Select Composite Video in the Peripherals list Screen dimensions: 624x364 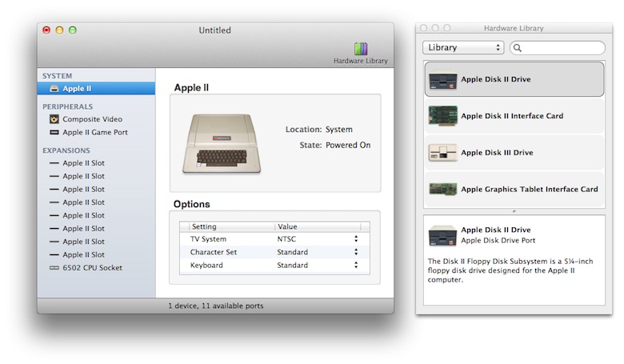[x=96, y=119]
